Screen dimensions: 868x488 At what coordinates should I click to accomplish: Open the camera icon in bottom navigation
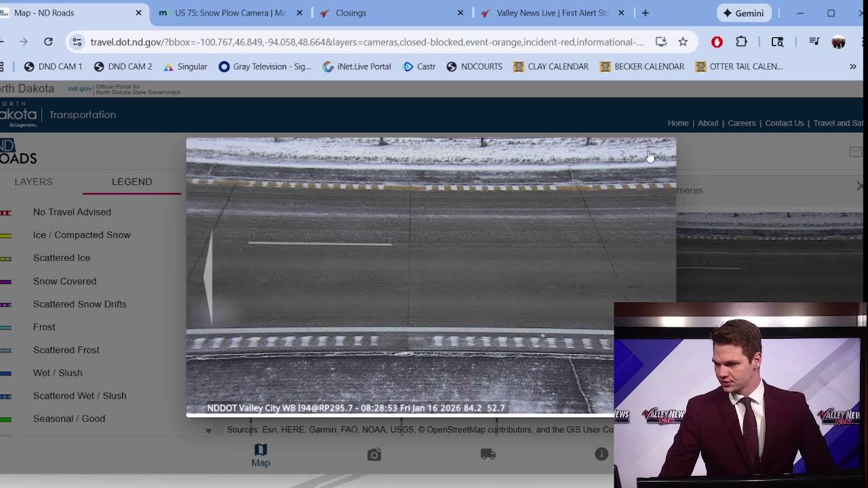(x=374, y=455)
